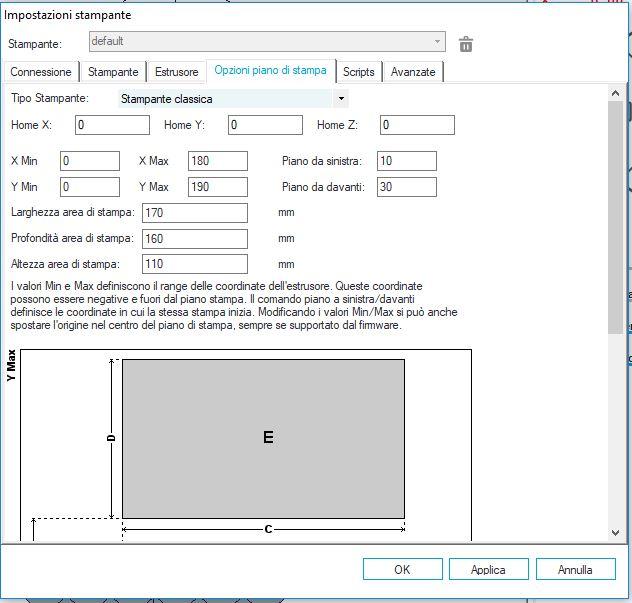Screen dimensions: 632x603
Task: Open the Avanzate tab
Action: 413,72
